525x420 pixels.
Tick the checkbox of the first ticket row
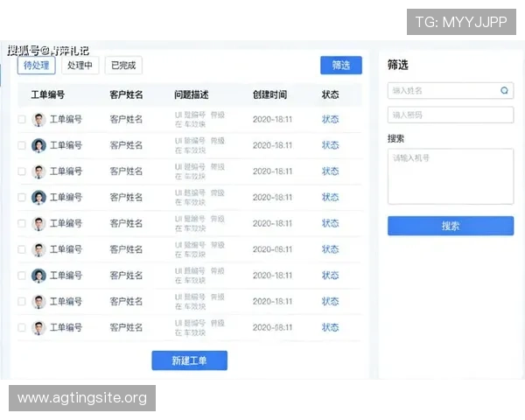tap(22, 119)
